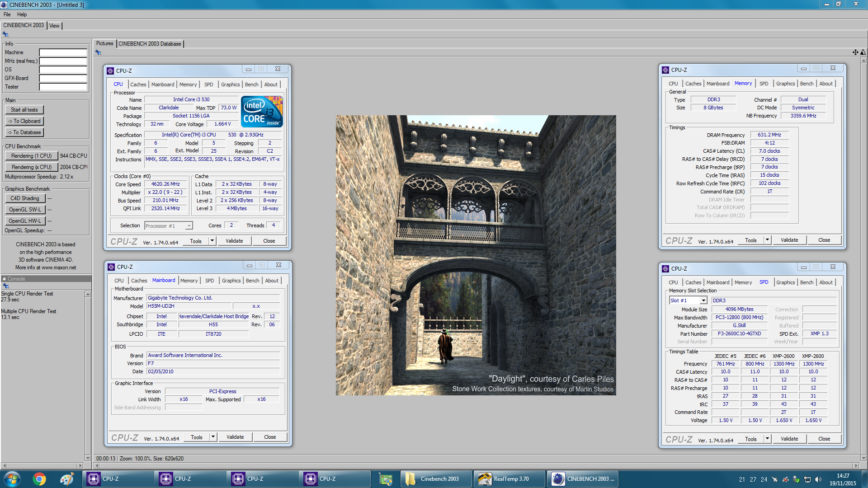Click into the Tester input field
Screen dimensions: 868x488
tap(63, 87)
